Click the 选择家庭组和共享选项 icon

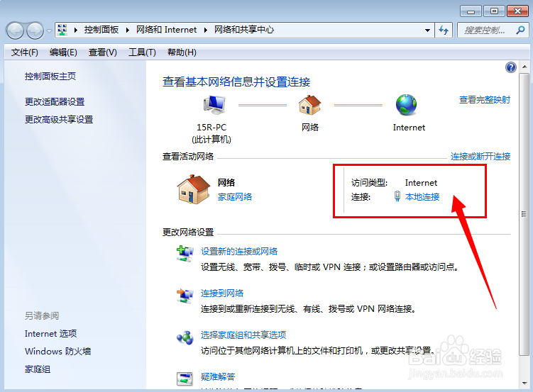(185, 337)
